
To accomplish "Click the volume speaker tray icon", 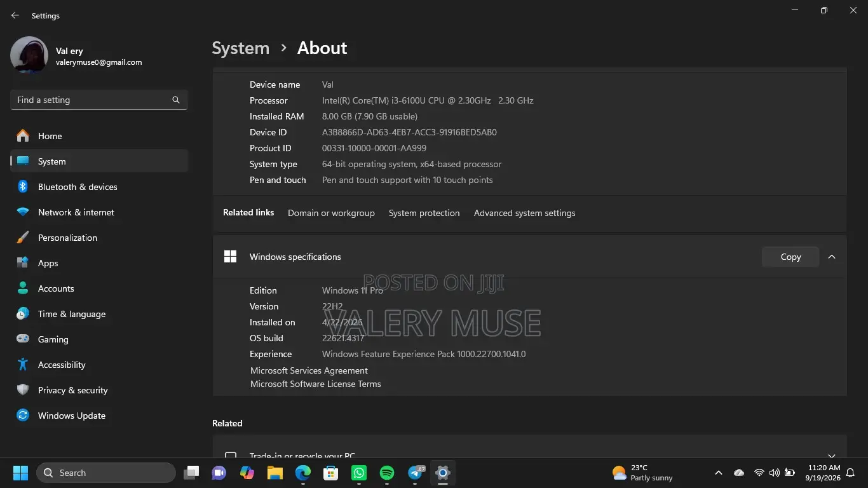I will pyautogui.click(x=774, y=473).
